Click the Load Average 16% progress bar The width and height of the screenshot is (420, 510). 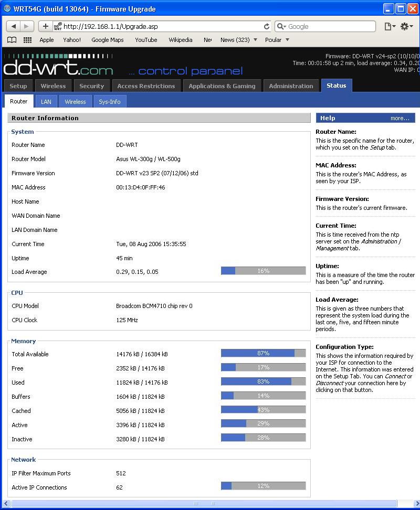pos(263,271)
